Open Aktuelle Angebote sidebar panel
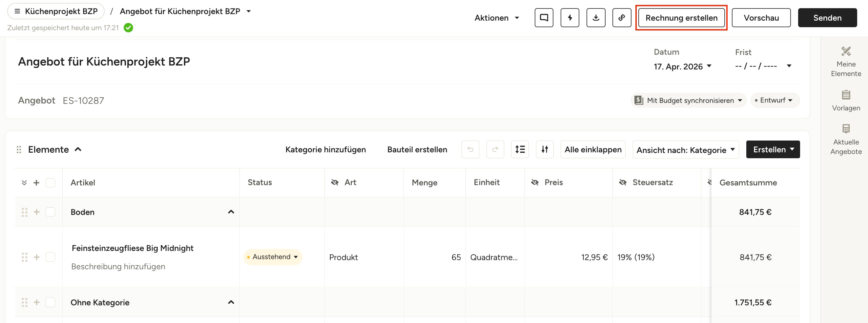This screenshot has height=323, width=868. tap(846, 139)
